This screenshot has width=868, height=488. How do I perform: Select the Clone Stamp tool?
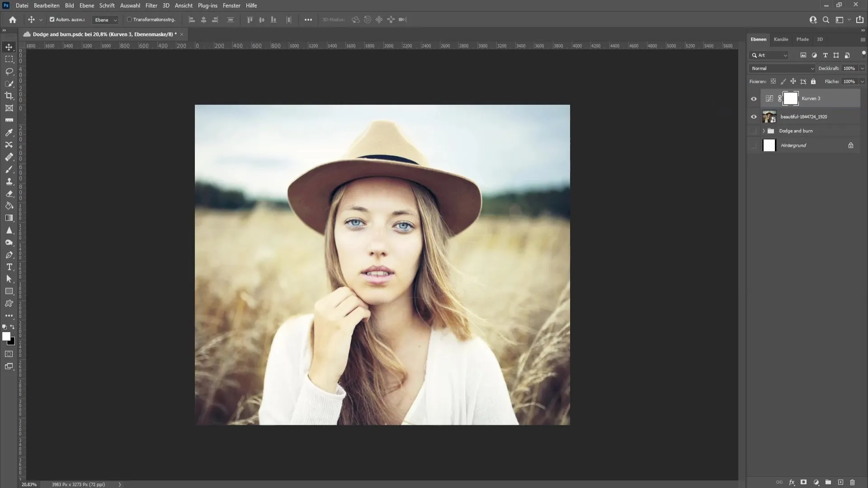tap(8, 182)
